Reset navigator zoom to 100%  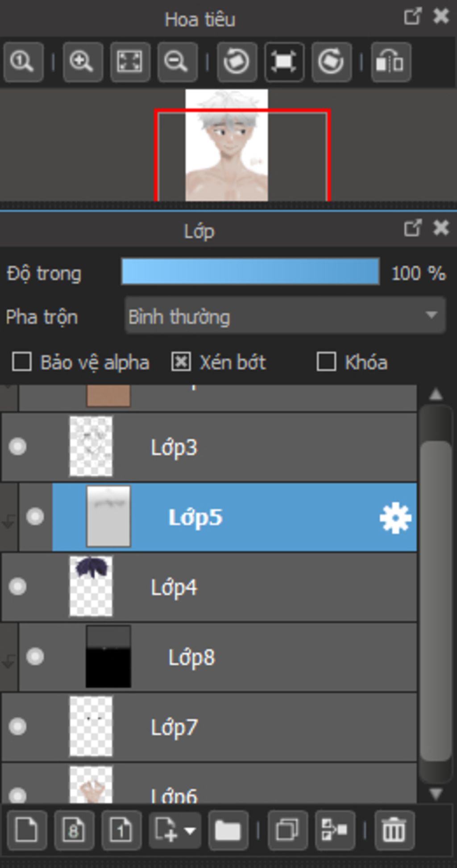23,62
